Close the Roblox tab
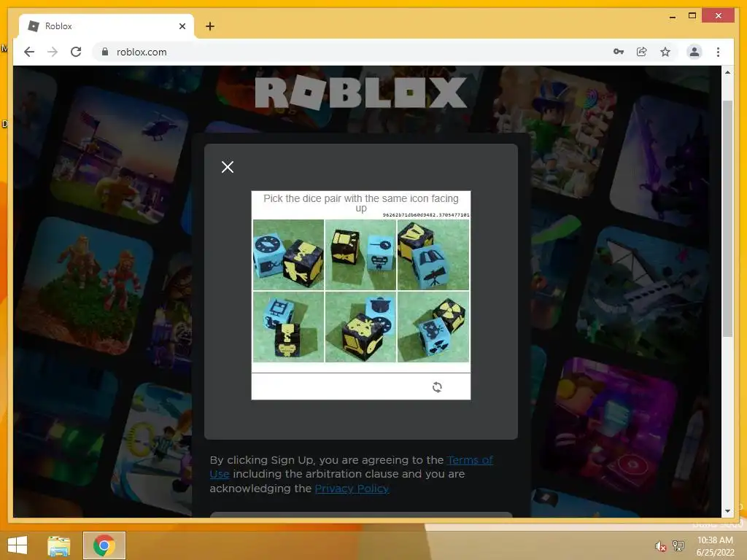This screenshot has height=560, width=747. 182,26
